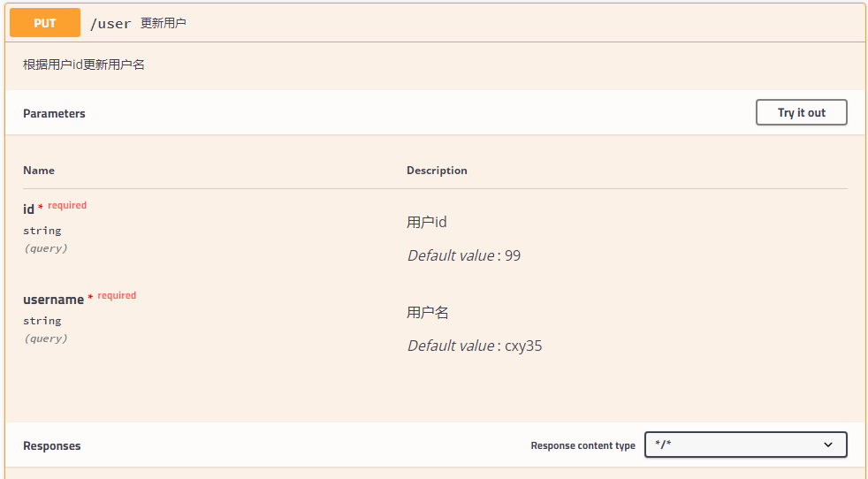Screen dimensions: 868x479
Task: Click the Name column header
Action: 39,170
